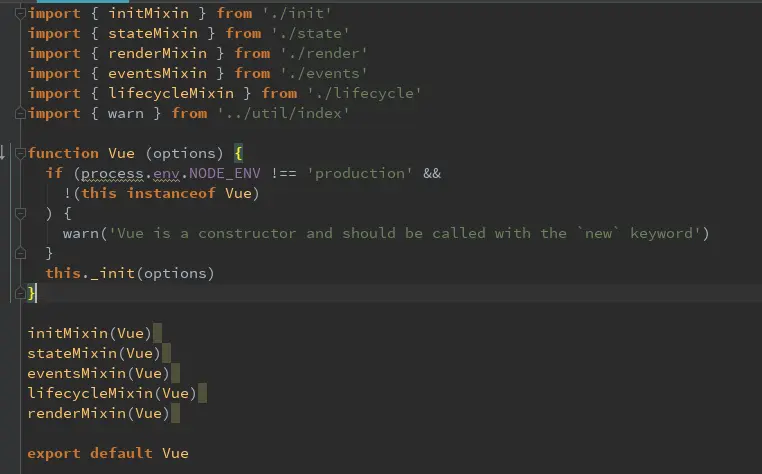Click 'this._init(options)' call
Image resolution: width=762 pixels, height=474 pixels.
pos(130,273)
